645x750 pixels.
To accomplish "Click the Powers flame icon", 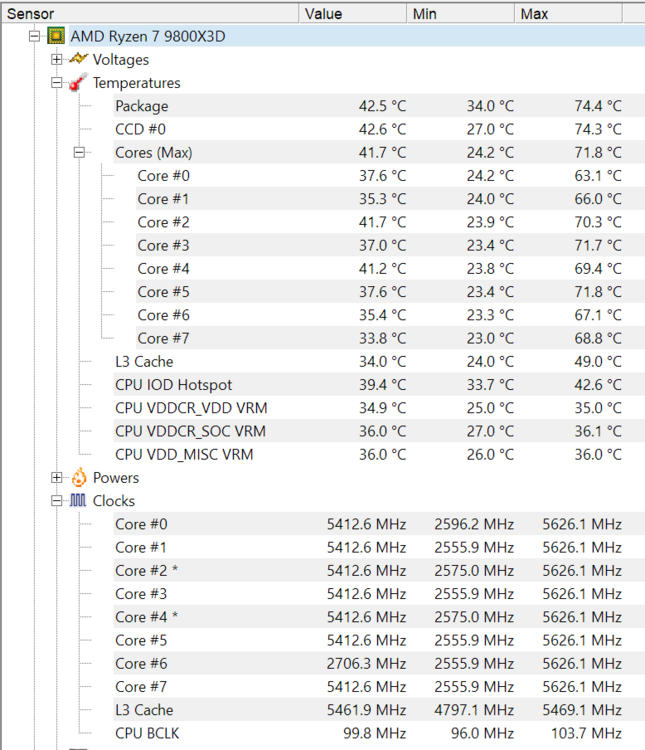I will click(x=78, y=478).
